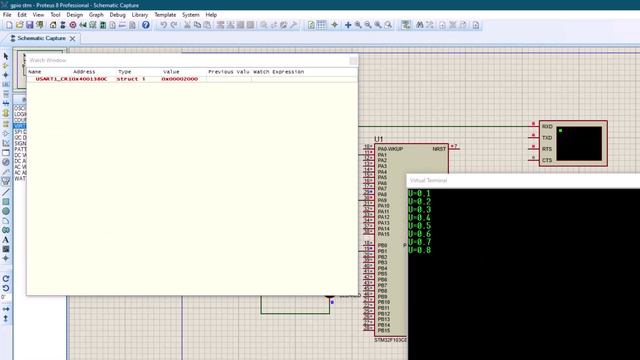Select the Junction Dot Mode tool

click(x=6, y=75)
